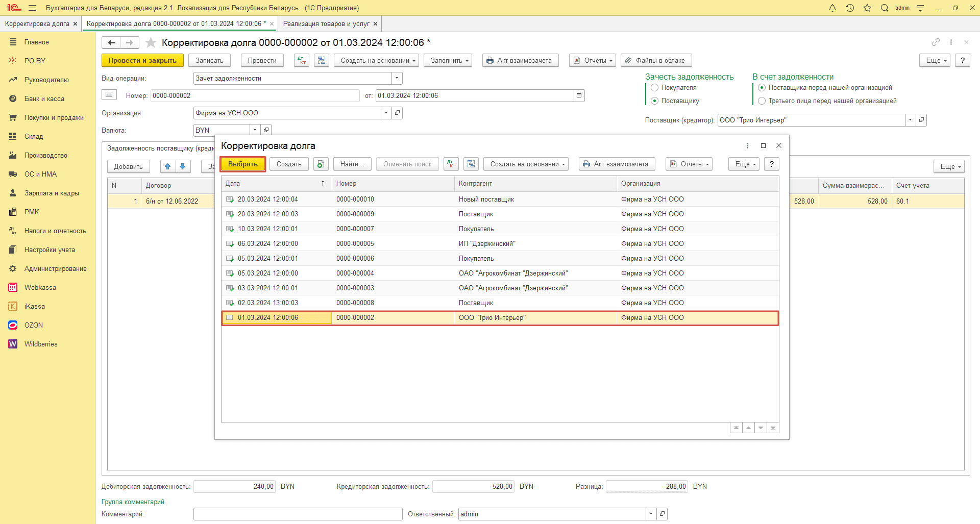Open Ответственный field link icon
The image size is (980, 524).
click(x=662, y=514)
